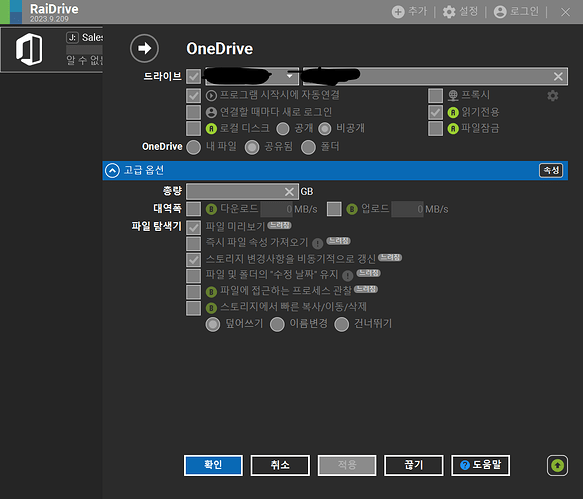This screenshot has width=583, height=499.
Task: Click the 로그인 account icon
Action: pyautogui.click(x=500, y=12)
